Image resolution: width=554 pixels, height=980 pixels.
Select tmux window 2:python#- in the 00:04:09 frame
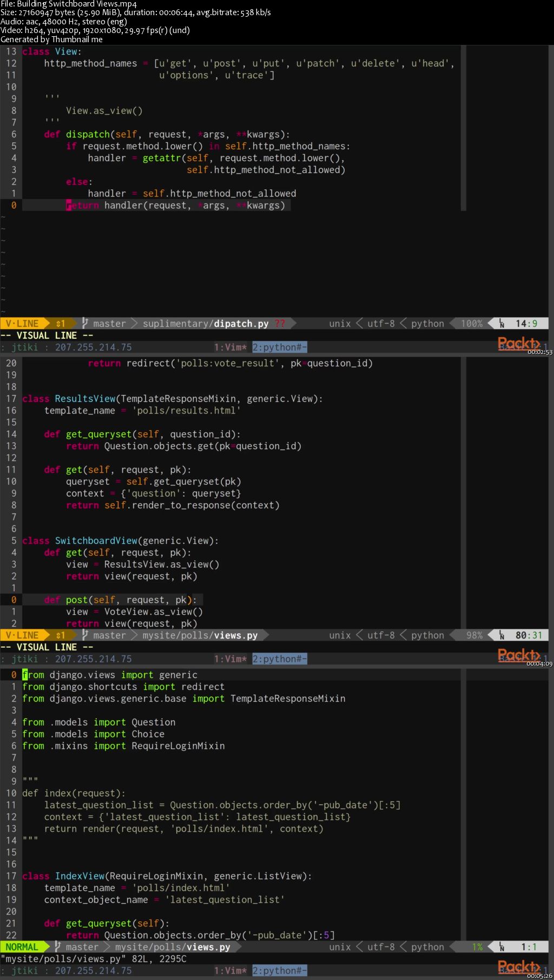point(280,659)
